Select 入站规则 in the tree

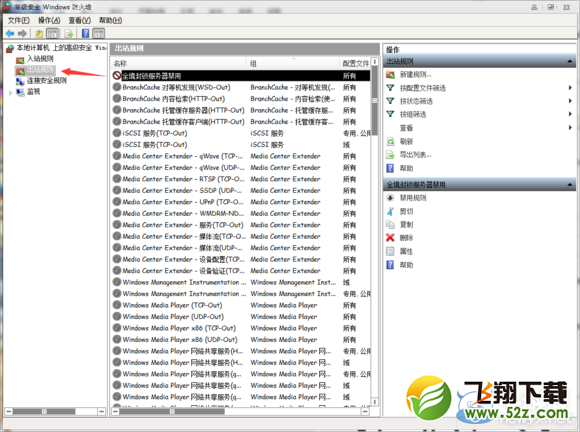click(40, 58)
